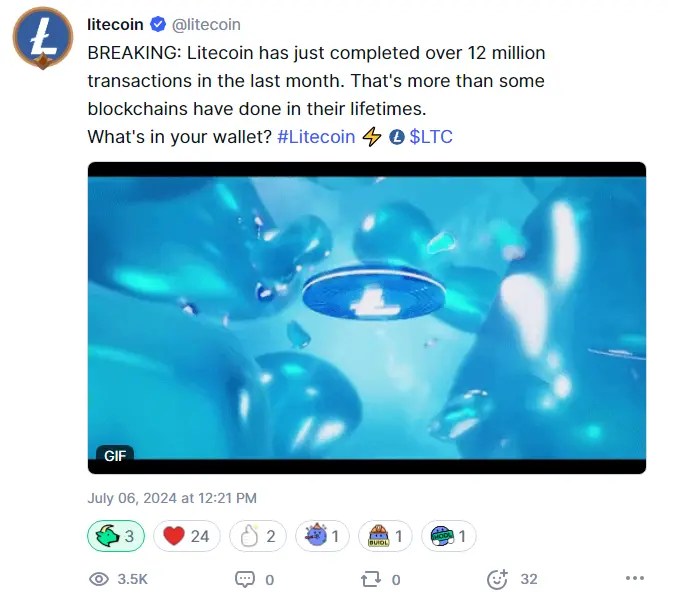
Task: Click the blue verified badge
Action: tap(158, 24)
